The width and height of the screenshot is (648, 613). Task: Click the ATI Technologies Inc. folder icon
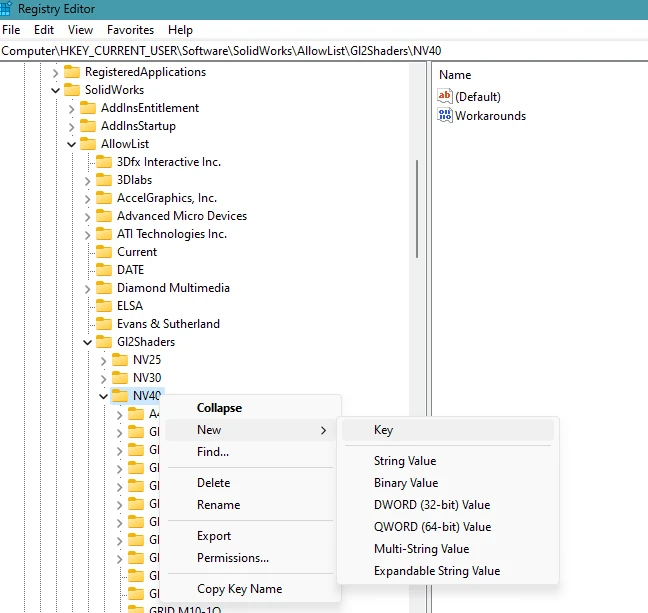104,234
